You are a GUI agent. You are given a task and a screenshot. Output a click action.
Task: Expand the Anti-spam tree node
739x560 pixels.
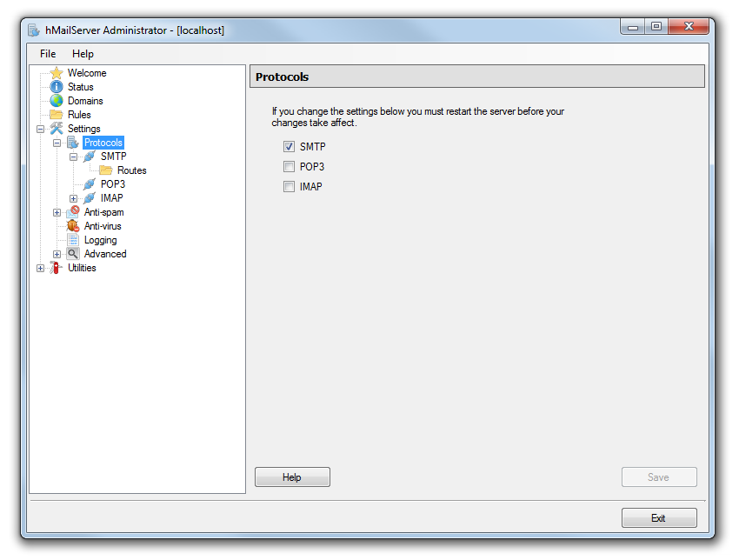tap(57, 212)
